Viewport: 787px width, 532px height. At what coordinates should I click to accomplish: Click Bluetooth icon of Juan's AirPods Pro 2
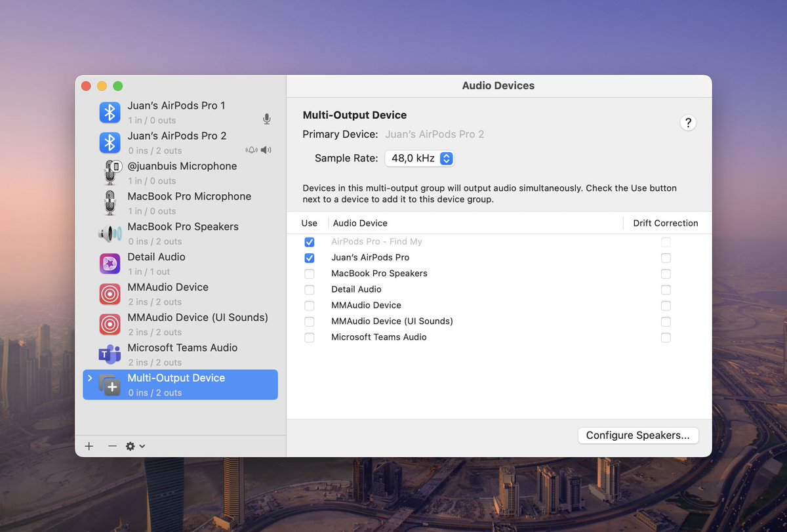click(110, 142)
